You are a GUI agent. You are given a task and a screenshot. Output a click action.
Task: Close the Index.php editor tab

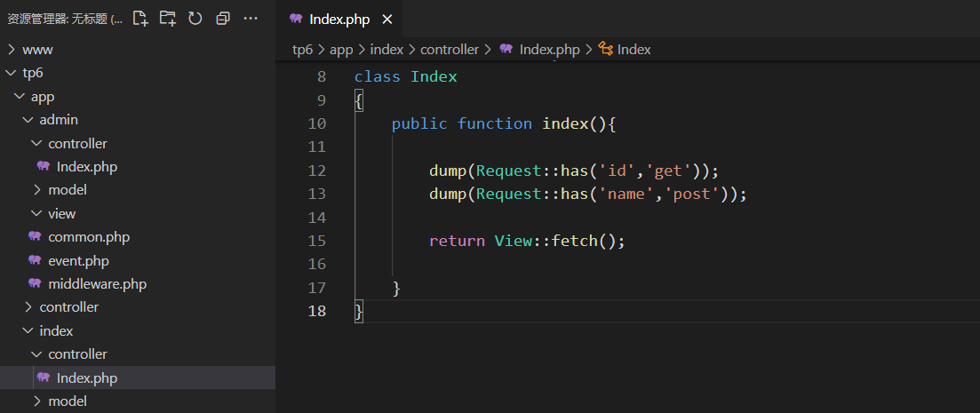[x=386, y=20]
